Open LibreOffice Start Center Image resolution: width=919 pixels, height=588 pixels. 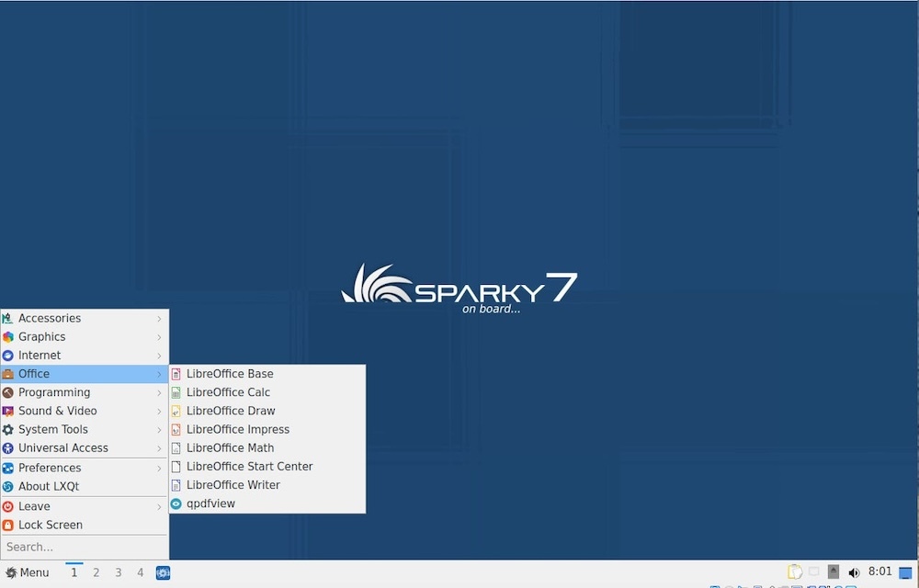point(267,467)
